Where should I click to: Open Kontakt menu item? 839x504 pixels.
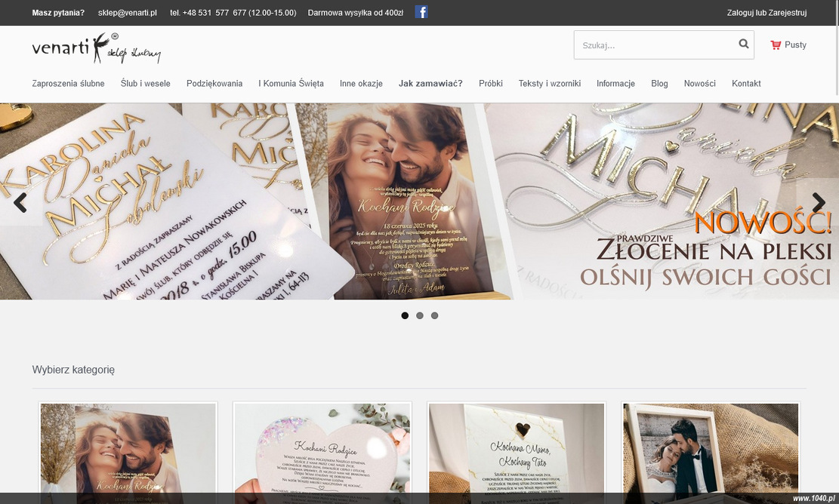click(746, 84)
